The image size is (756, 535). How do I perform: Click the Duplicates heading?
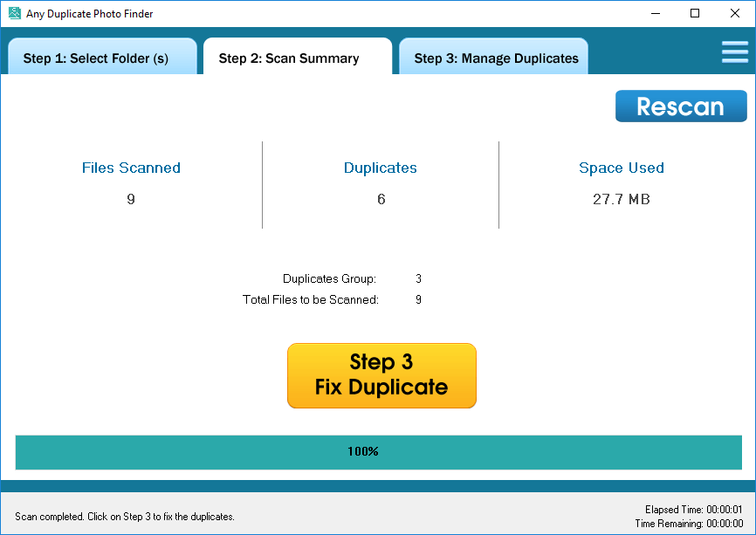381,168
